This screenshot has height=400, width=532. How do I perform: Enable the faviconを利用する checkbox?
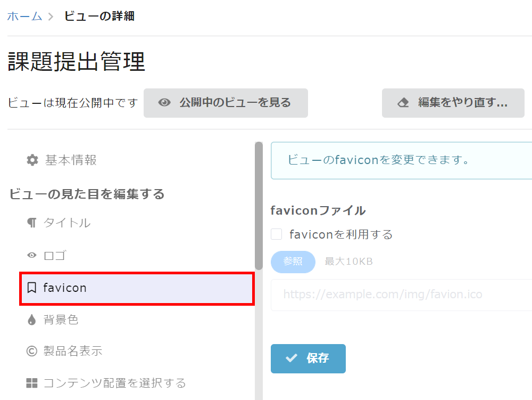(277, 234)
